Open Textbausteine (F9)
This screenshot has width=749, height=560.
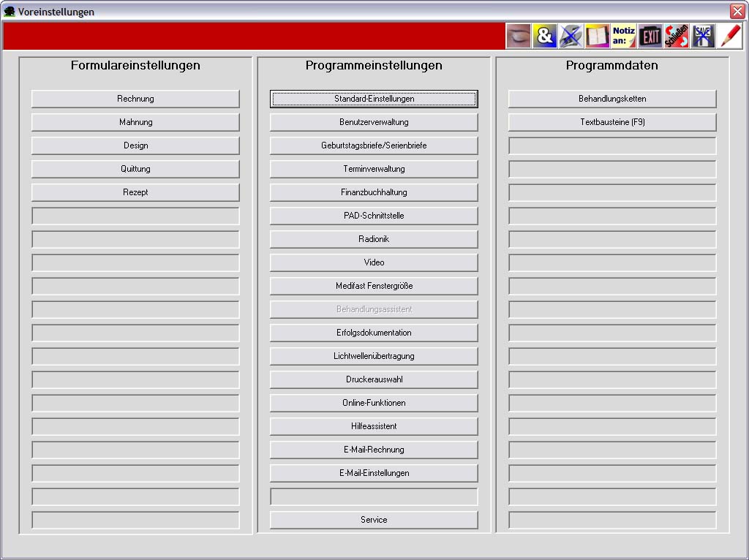coord(612,122)
